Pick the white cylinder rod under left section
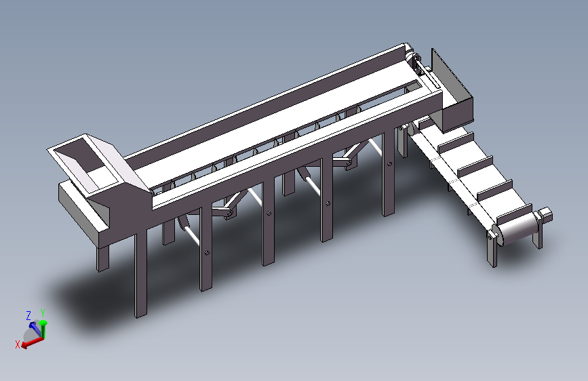This screenshot has height=381, width=588. pos(192,235)
